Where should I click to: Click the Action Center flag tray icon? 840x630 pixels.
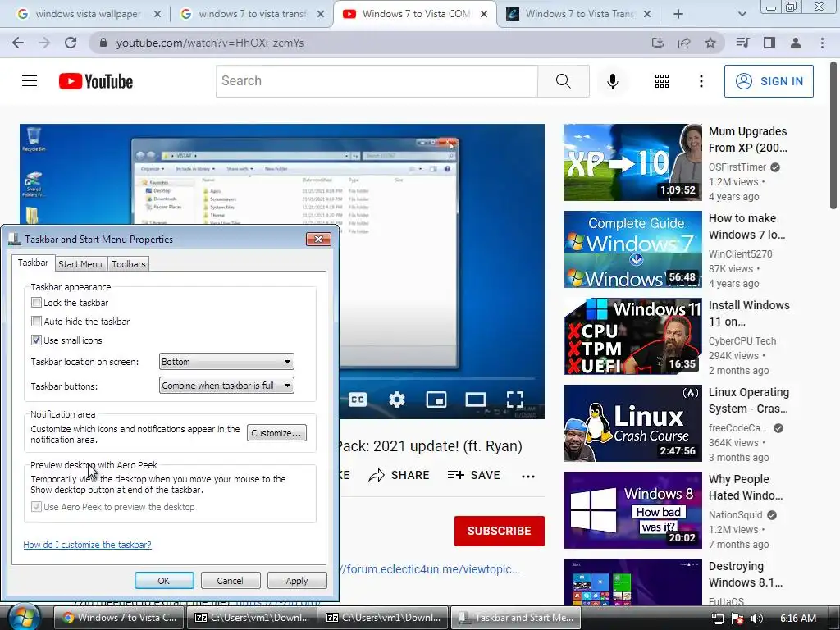tap(737, 619)
